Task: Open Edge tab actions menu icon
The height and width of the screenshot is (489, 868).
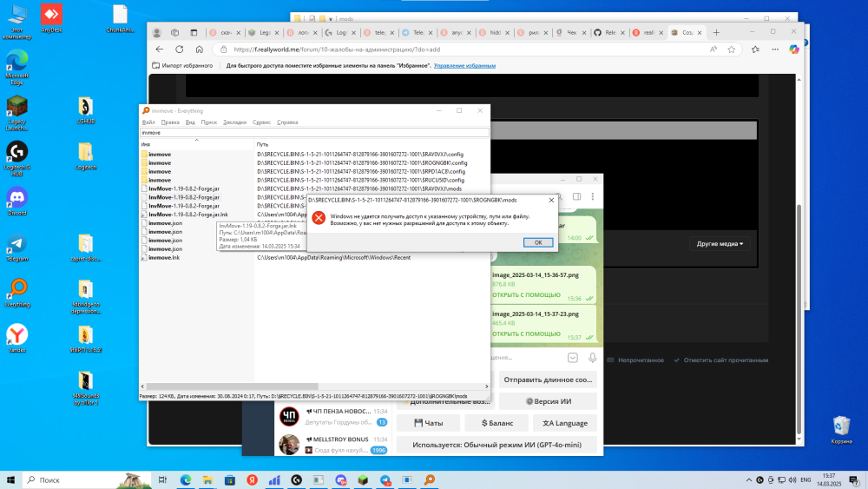Action: point(194,33)
